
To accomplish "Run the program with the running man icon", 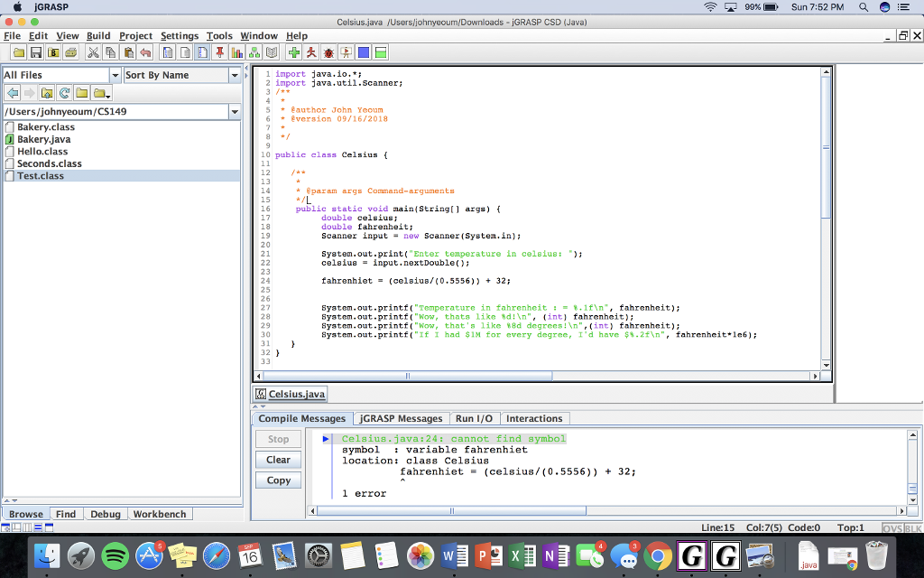I will (x=310, y=51).
